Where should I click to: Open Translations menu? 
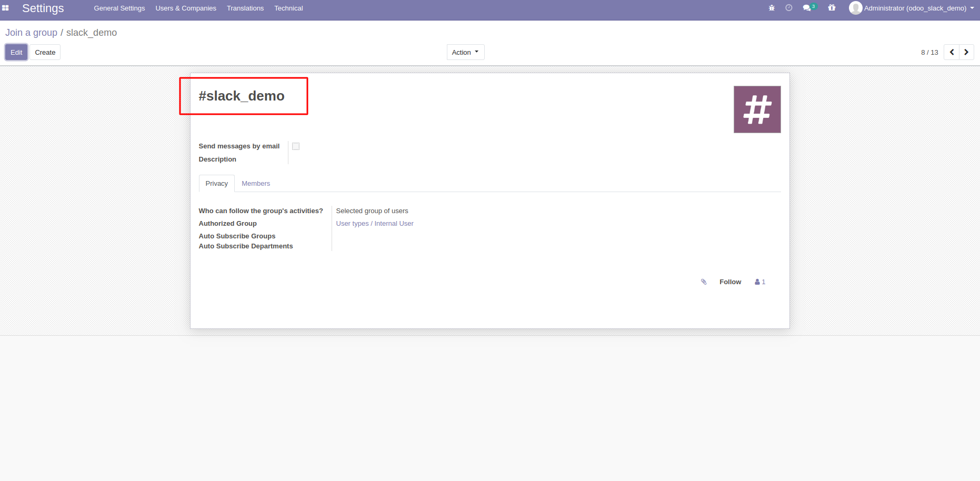tap(245, 8)
